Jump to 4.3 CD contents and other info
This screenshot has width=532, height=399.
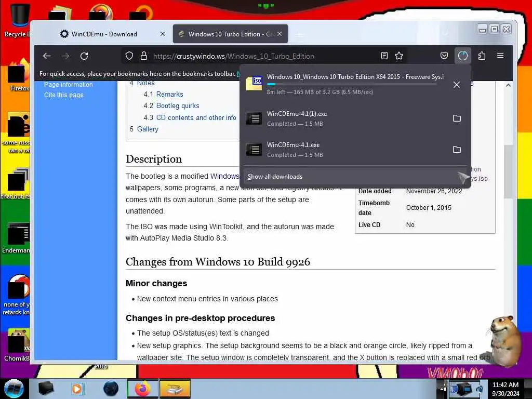tap(190, 118)
